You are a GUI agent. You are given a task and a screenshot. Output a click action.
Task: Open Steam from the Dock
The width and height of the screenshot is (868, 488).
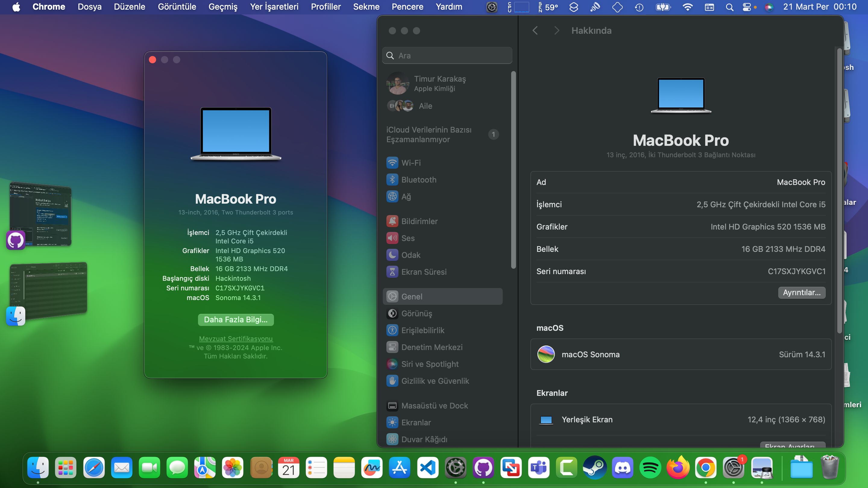point(595,468)
